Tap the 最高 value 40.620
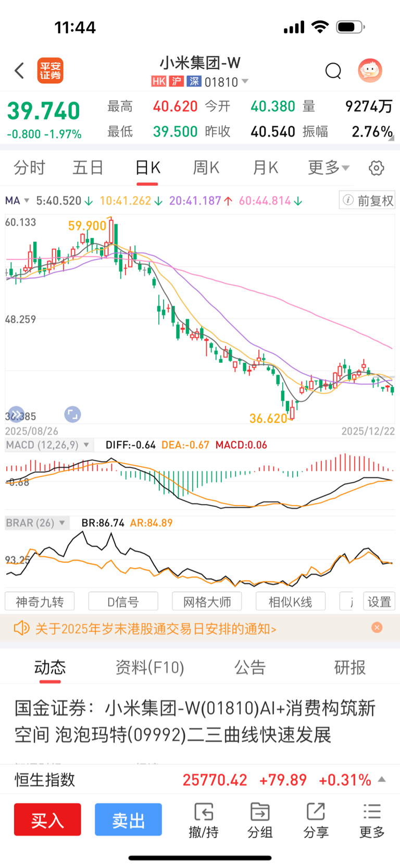The image size is (400, 868). click(175, 106)
